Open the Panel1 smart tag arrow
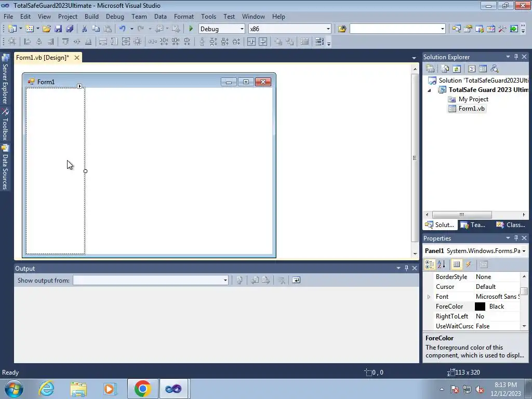Viewport: 532px width, 399px height. [79, 86]
